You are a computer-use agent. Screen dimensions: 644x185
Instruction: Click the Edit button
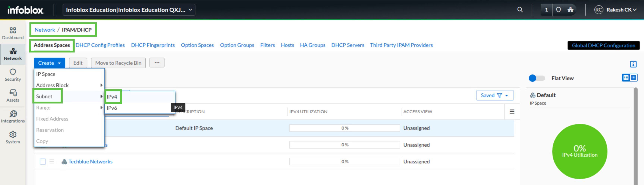click(78, 63)
